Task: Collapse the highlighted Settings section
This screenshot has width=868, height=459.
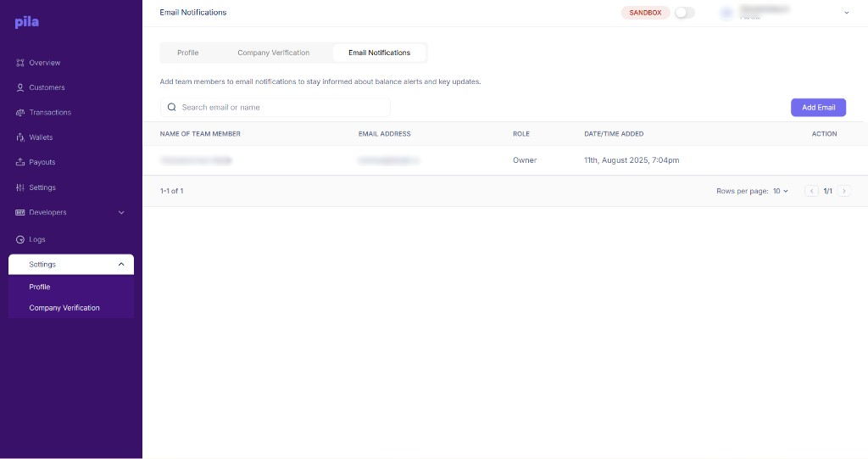Action: (71, 265)
